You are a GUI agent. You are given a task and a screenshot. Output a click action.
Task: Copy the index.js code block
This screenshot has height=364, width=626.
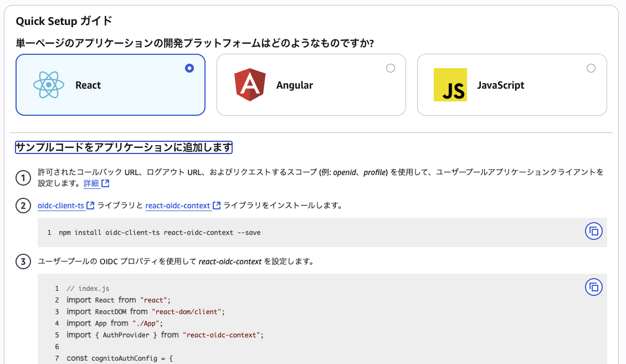pyautogui.click(x=594, y=287)
